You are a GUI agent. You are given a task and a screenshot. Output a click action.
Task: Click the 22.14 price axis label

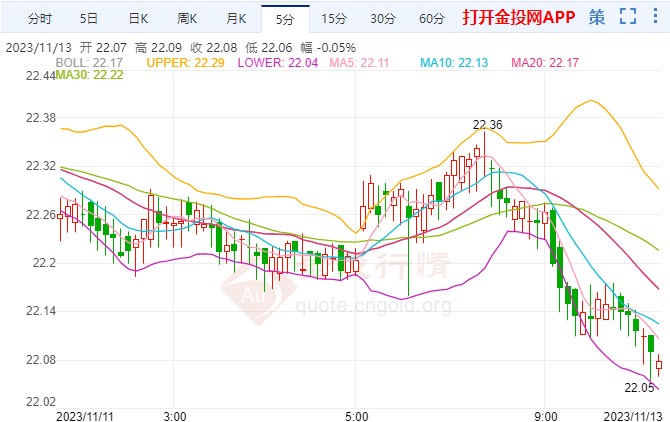(41, 311)
